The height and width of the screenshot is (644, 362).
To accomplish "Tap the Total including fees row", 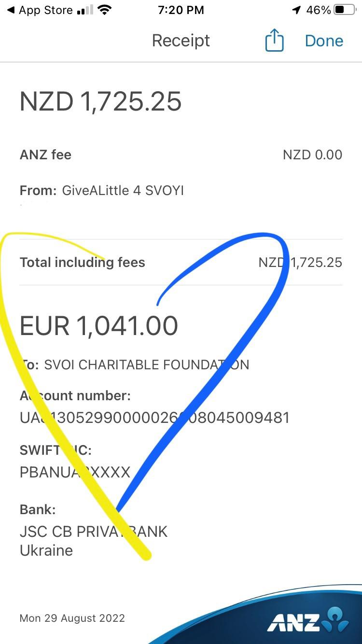I will click(x=181, y=263).
